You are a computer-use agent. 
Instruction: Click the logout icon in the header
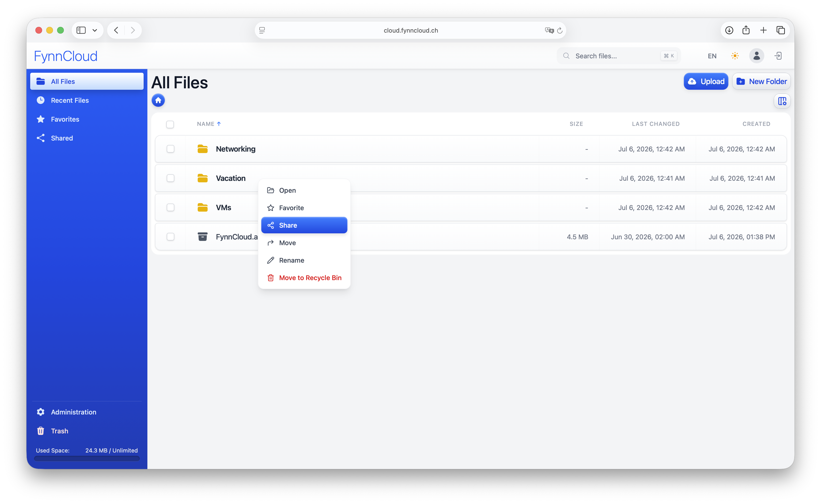(x=778, y=56)
